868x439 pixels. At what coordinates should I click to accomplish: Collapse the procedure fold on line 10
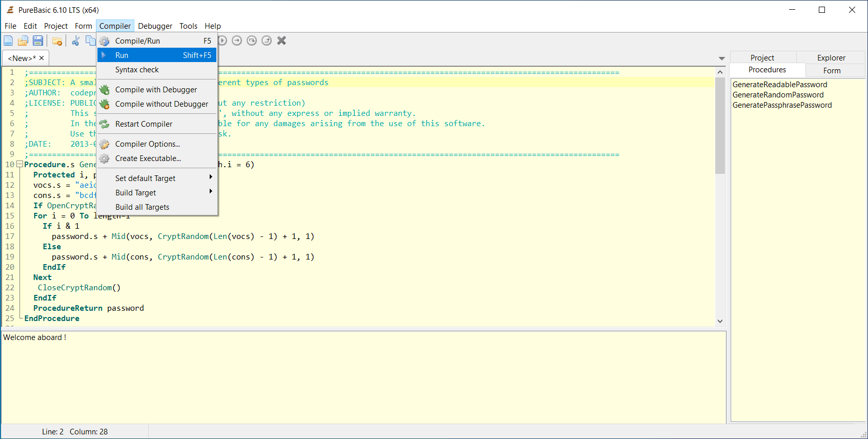click(x=19, y=164)
